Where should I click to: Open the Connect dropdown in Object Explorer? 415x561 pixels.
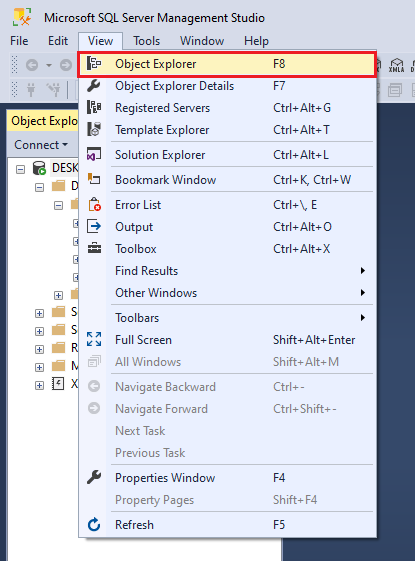(41, 145)
